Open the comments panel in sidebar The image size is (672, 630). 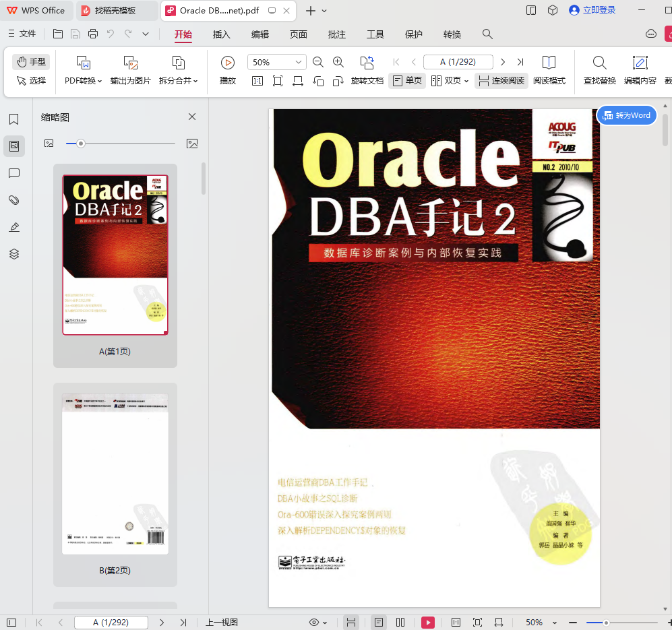pos(13,173)
